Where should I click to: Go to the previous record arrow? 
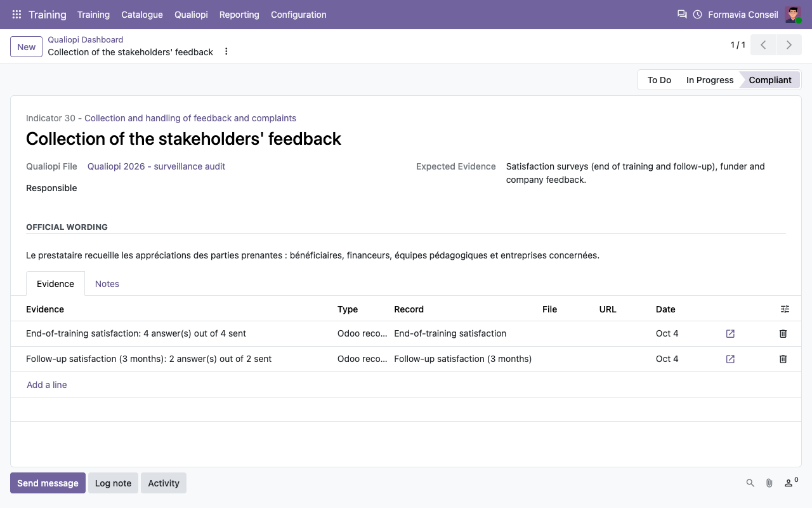763,45
